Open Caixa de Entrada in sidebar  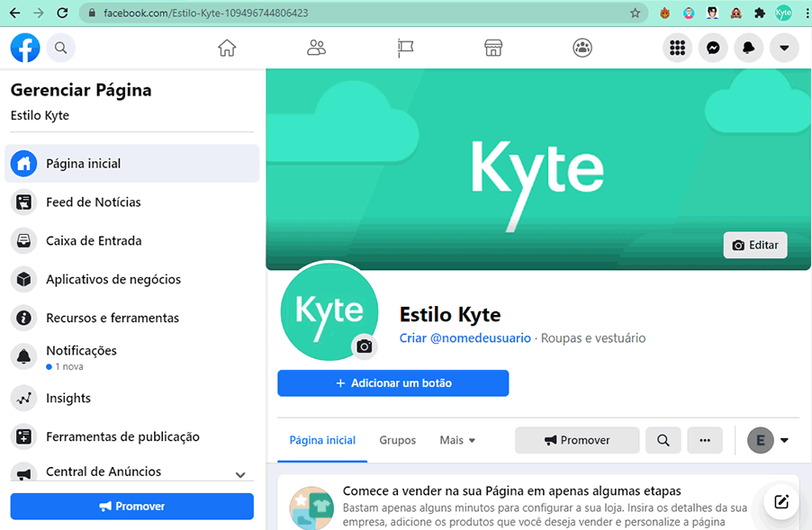[132, 240]
